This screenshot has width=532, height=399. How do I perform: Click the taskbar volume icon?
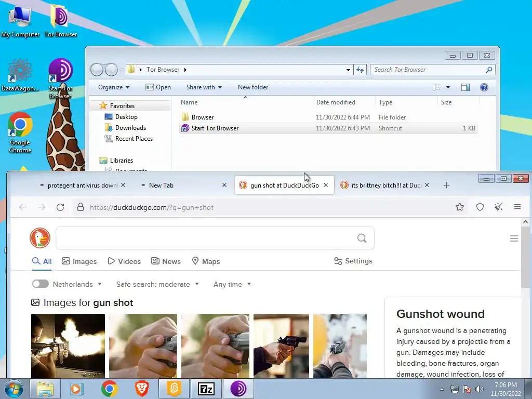point(480,389)
